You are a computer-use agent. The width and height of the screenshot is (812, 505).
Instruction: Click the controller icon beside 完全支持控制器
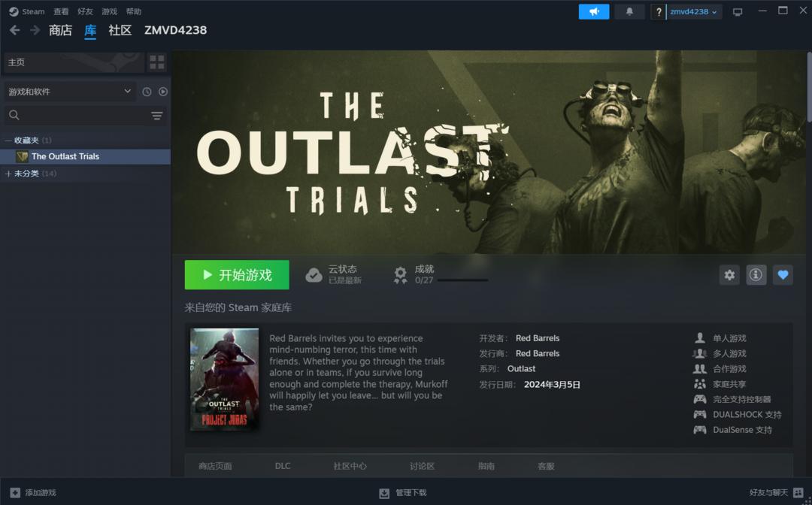point(700,400)
